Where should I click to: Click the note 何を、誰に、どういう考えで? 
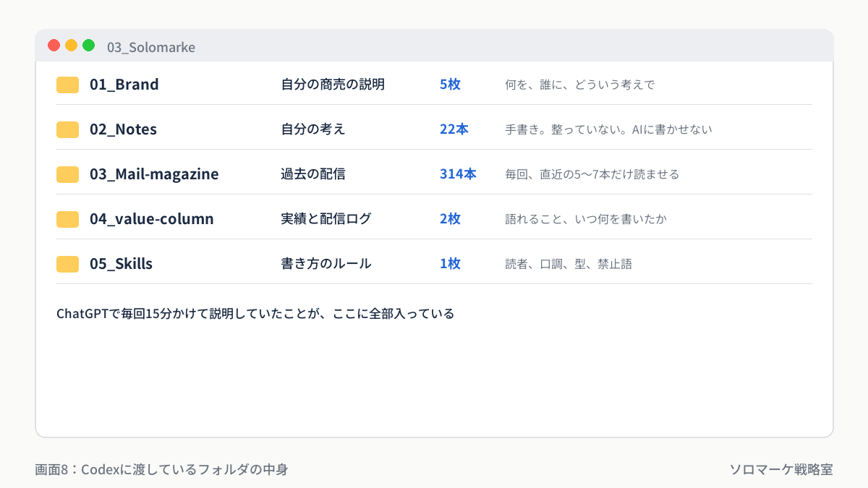pyautogui.click(x=580, y=85)
